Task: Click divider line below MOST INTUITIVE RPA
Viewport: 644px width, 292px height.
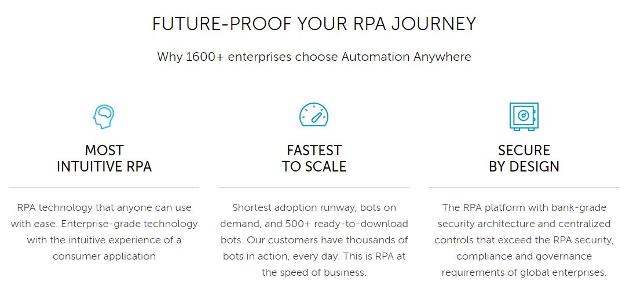Action: [x=104, y=187]
